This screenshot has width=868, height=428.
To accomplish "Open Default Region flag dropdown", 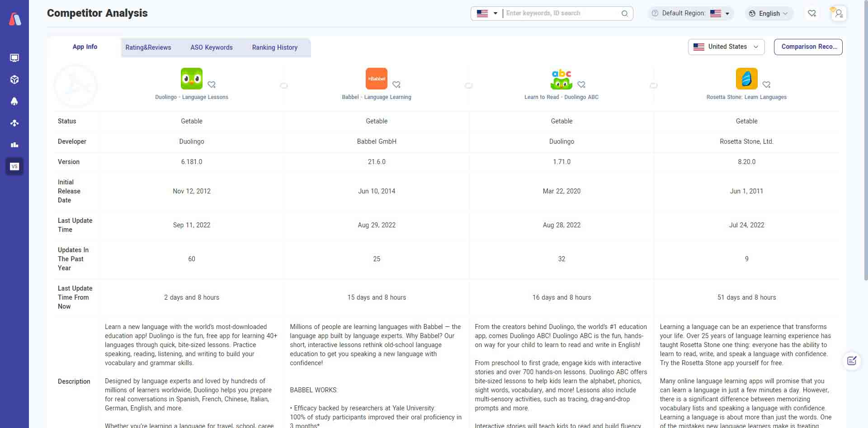I will (x=720, y=14).
